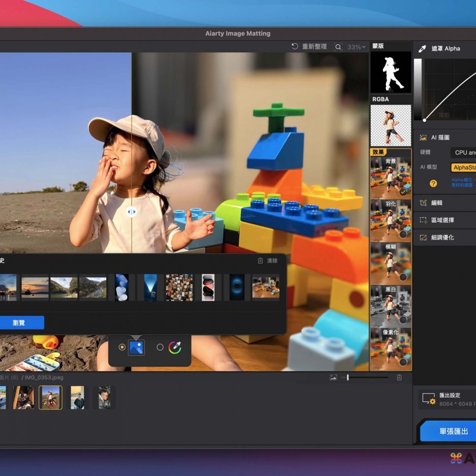Switch to the 蒙版 mask preview
The width and height of the screenshot is (476, 476).
tap(391, 72)
